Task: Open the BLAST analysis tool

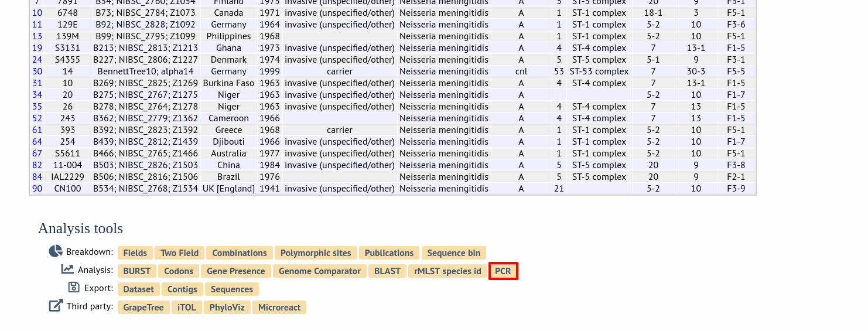Action: pyautogui.click(x=387, y=271)
